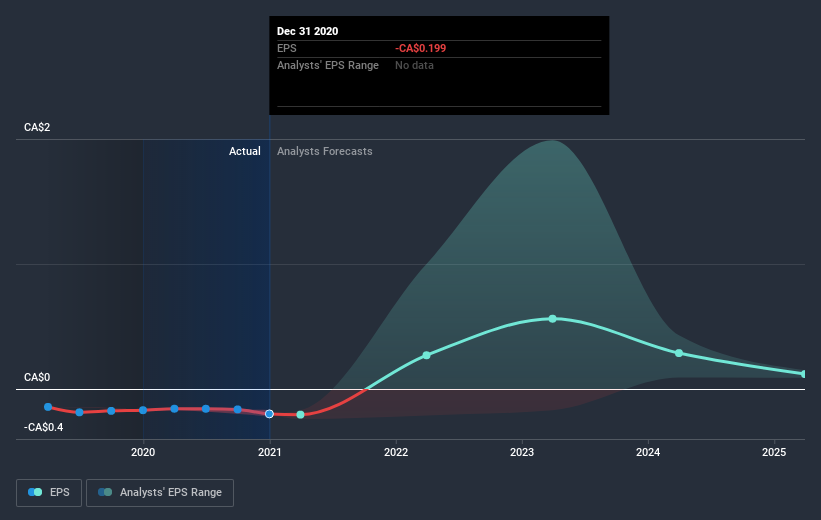Image resolution: width=821 pixels, height=520 pixels.
Task: Click the peak 2023 forecast EPS point
Action: coord(553,319)
